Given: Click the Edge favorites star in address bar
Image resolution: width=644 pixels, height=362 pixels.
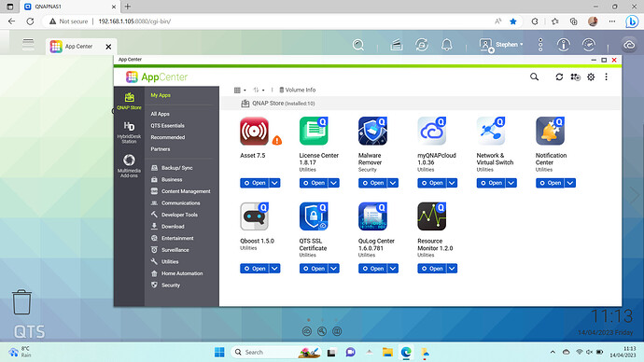Looking at the screenshot, I should 513,21.
